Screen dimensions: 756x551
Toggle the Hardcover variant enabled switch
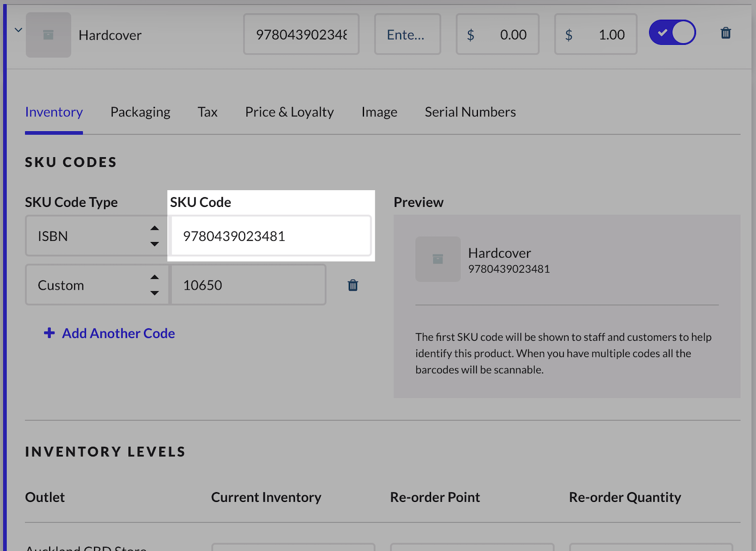tap(672, 33)
